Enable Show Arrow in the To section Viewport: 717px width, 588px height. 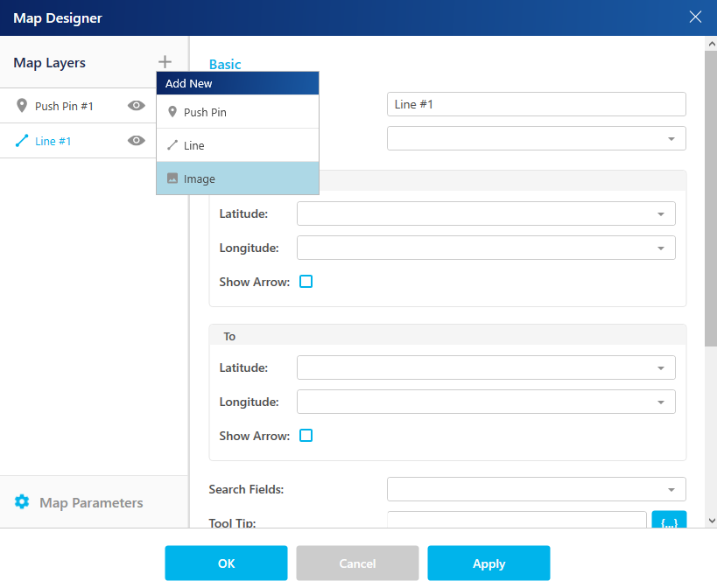click(x=306, y=436)
